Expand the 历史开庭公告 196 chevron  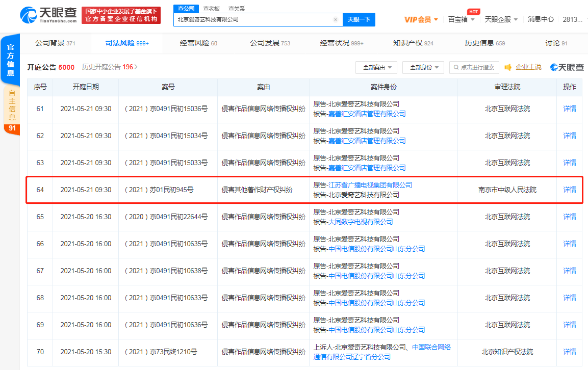(x=136, y=67)
